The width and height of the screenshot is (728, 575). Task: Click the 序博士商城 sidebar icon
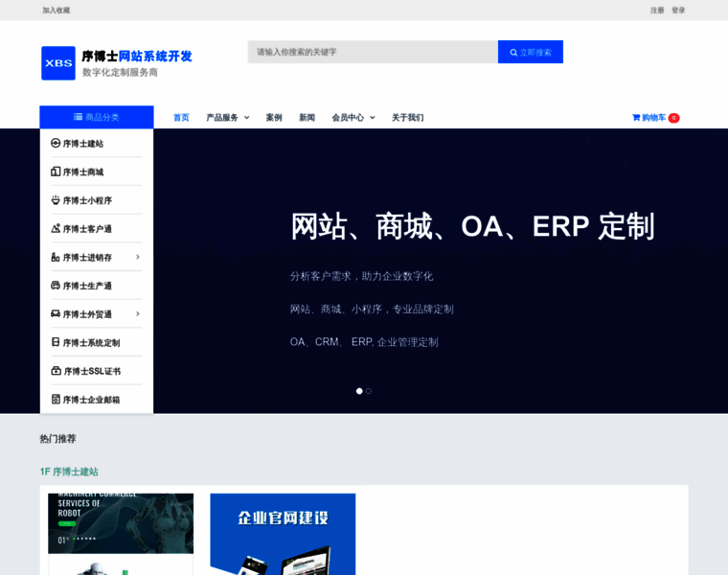(x=56, y=172)
